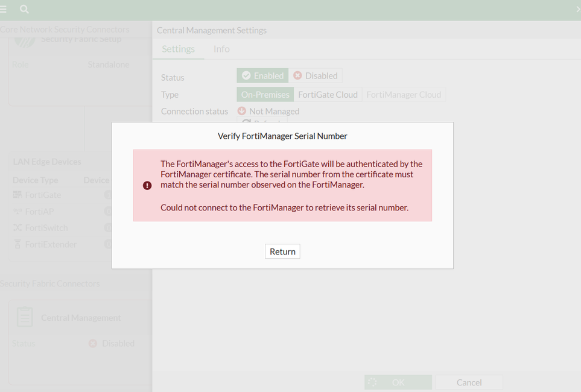Click the OK button at the bottom

click(x=398, y=382)
